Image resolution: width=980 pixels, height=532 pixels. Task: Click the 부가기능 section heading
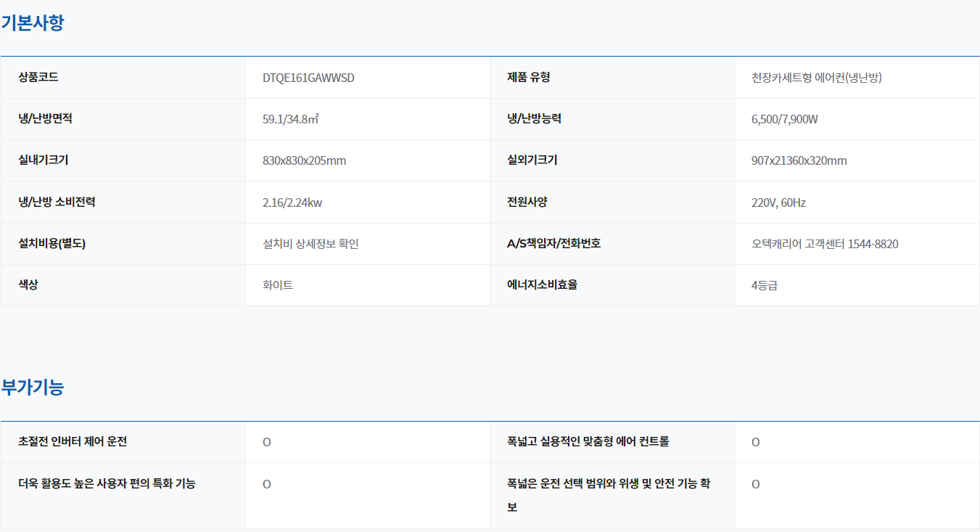point(33,388)
